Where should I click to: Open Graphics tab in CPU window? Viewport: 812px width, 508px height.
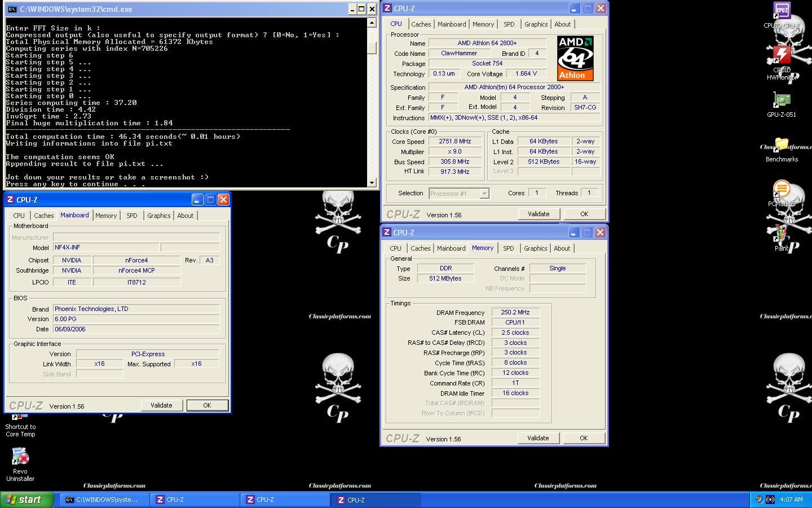536,24
